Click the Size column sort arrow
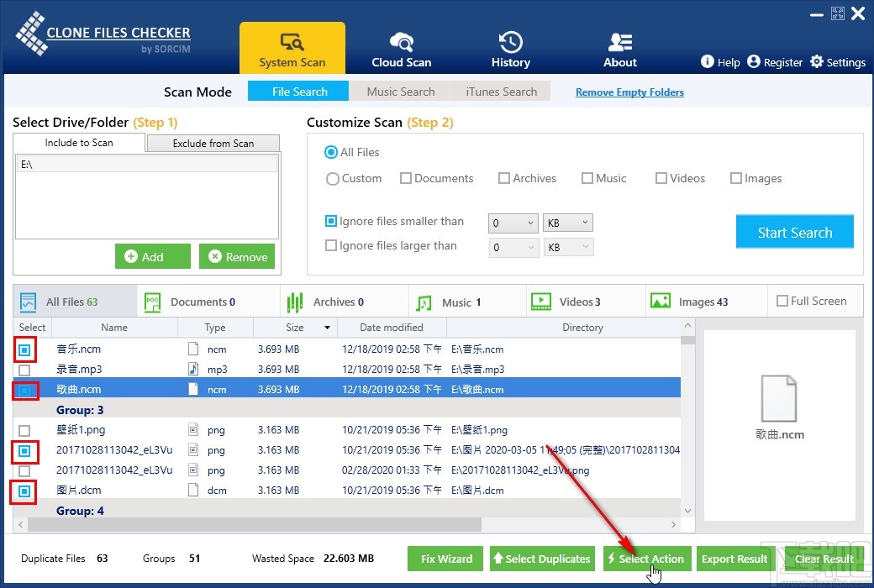 coord(326,328)
